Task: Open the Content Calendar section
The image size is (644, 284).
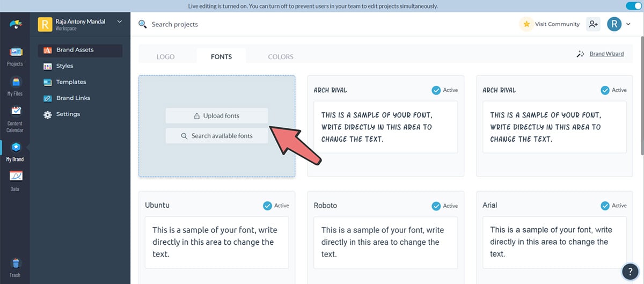Action: coord(14,119)
